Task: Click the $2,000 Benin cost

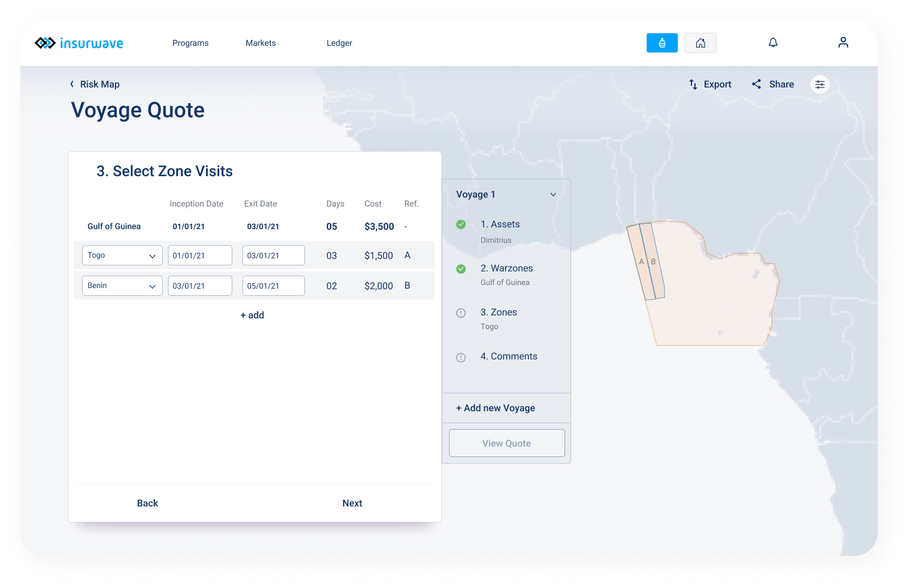Action: click(x=379, y=286)
